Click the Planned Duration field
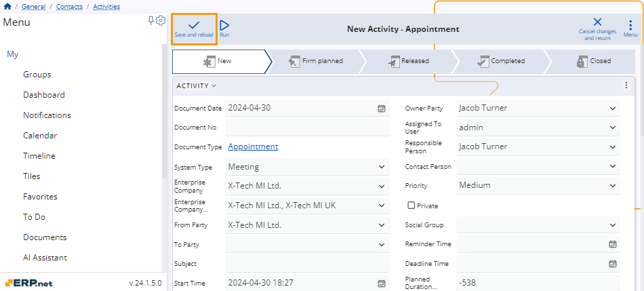 (x=538, y=283)
